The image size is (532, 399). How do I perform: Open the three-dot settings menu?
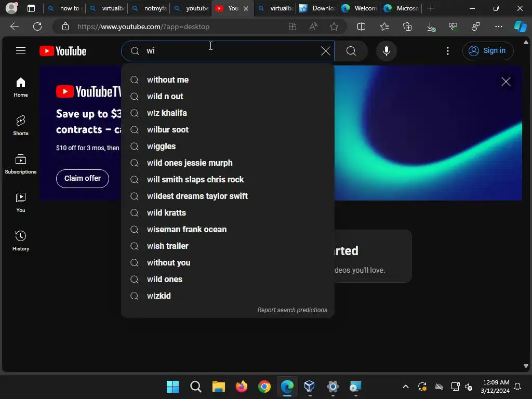[448, 51]
